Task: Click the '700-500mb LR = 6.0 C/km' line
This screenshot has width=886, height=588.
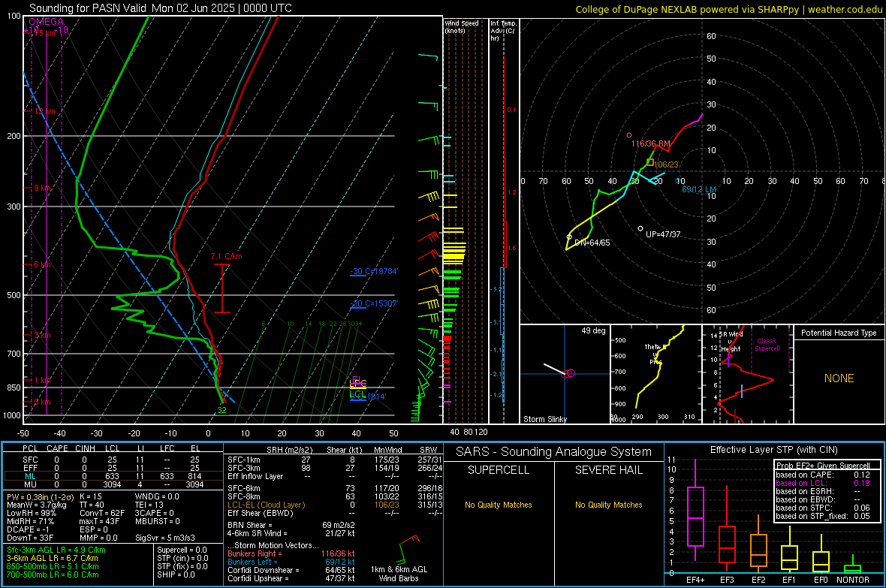Action: point(53,574)
